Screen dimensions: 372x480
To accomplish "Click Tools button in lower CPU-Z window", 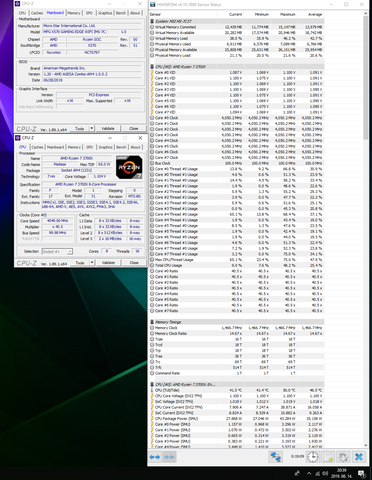I will click(x=80, y=263).
